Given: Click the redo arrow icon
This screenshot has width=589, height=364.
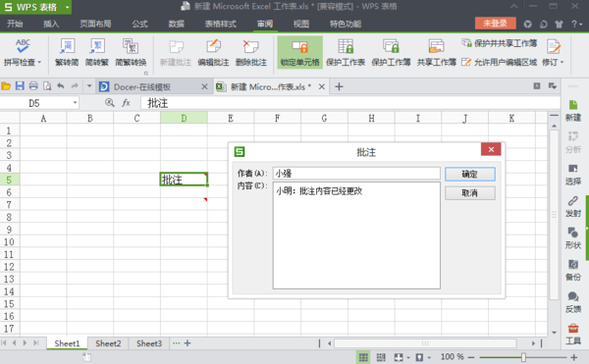Looking at the screenshot, I should (x=75, y=86).
